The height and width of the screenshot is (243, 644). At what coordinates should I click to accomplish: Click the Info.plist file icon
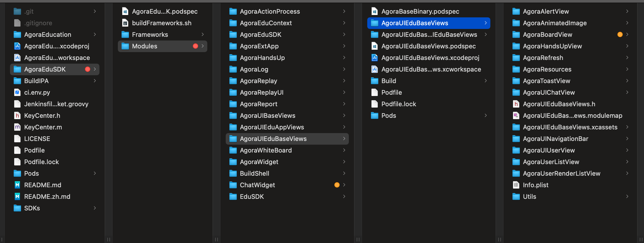[516, 185]
